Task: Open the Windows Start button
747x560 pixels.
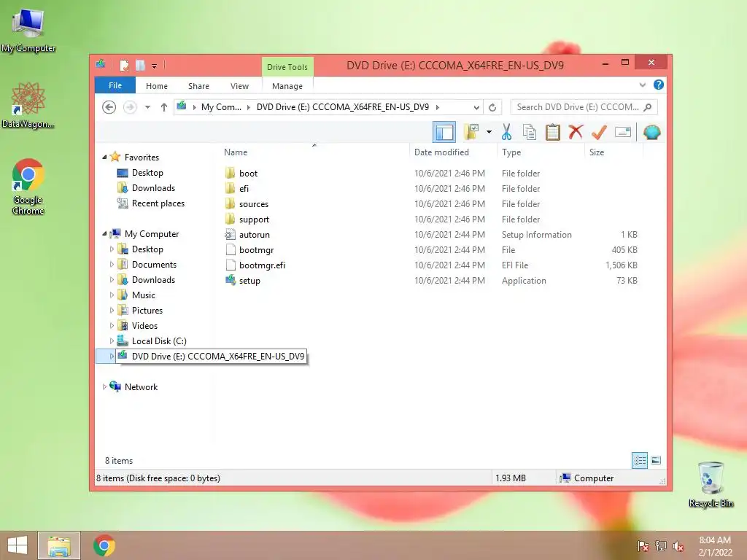Action: pyautogui.click(x=18, y=545)
